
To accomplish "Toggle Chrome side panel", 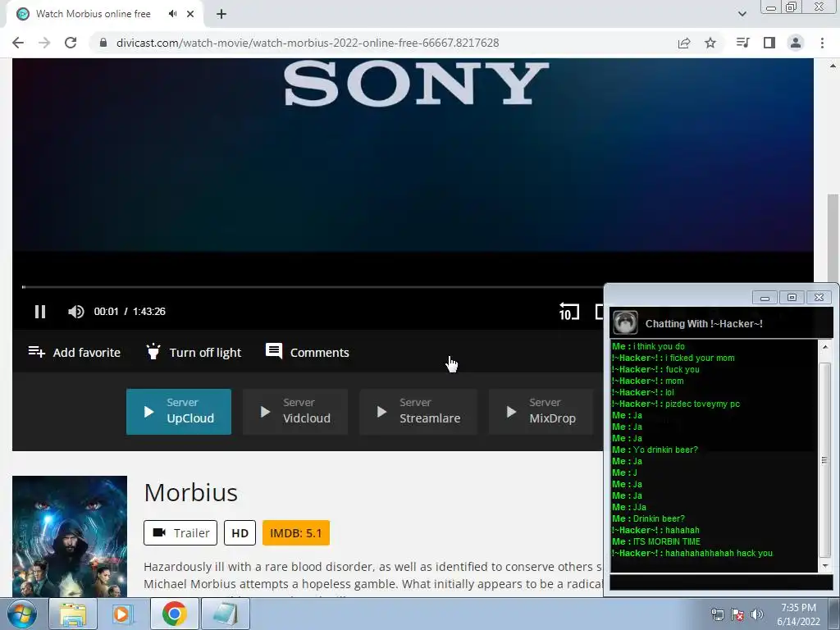I will tap(769, 43).
